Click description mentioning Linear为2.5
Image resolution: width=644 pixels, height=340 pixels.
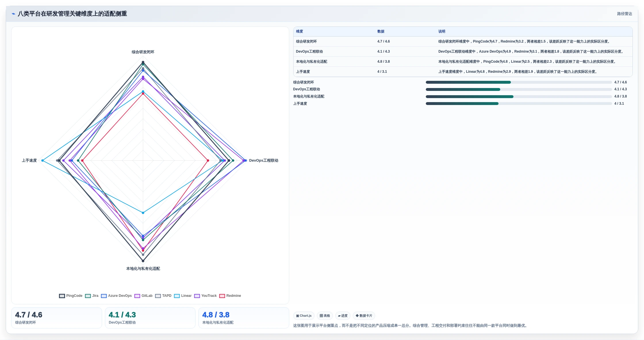(x=528, y=62)
